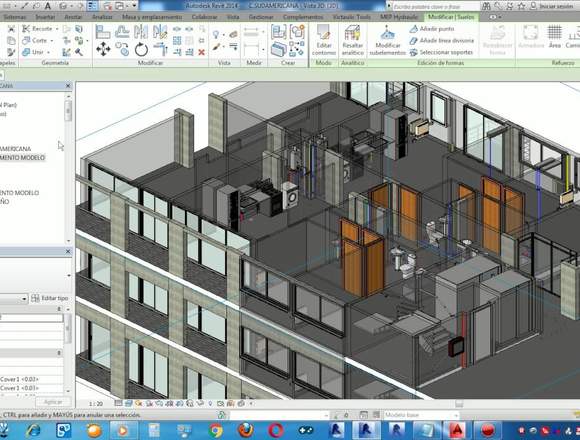This screenshot has width=580, height=440.
Task: Click Añadir punto tool
Action: (x=432, y=29)
